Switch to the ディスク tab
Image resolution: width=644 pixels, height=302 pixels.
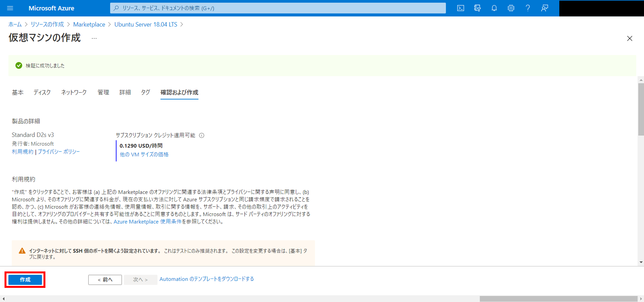click(42, 92)
